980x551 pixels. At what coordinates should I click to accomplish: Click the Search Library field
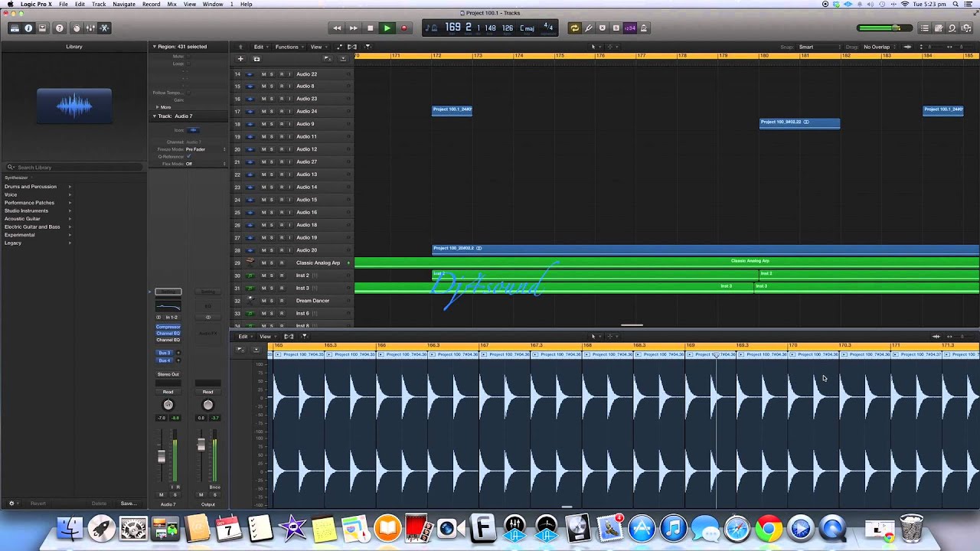pos(74,167)
